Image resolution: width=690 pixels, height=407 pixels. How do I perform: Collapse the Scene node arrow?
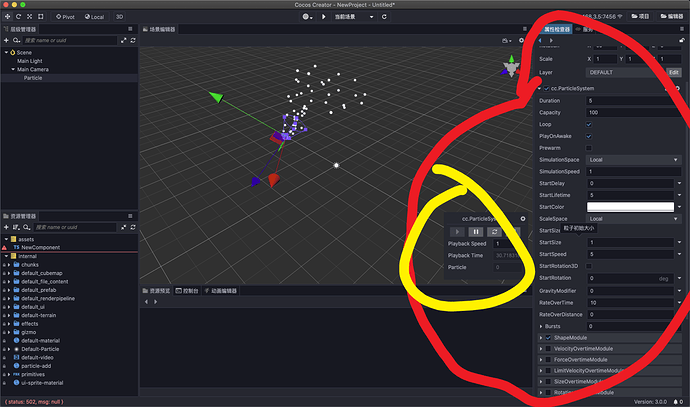(x=6, y=52)
